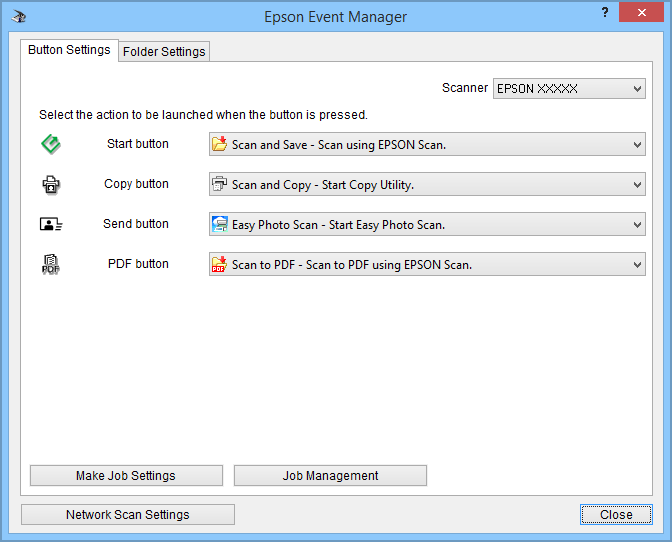
Task: Click the green Start button icon
Action: [x=51, y=144]
